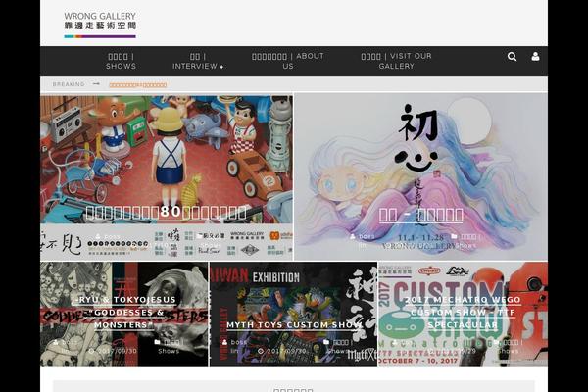The image size is (588, 392).
Task: Open MYTH TOYS CUSTOM SHOW post
Action: coord(294,324)
